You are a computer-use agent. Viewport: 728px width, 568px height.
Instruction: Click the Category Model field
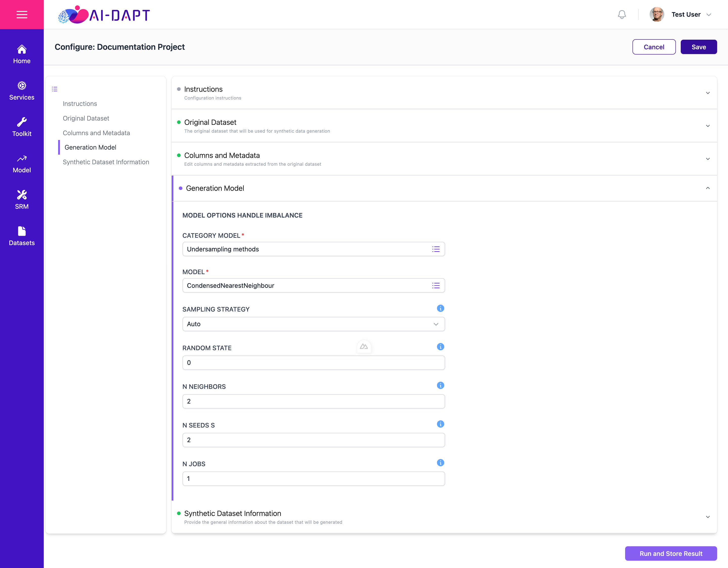click(314, 249)
